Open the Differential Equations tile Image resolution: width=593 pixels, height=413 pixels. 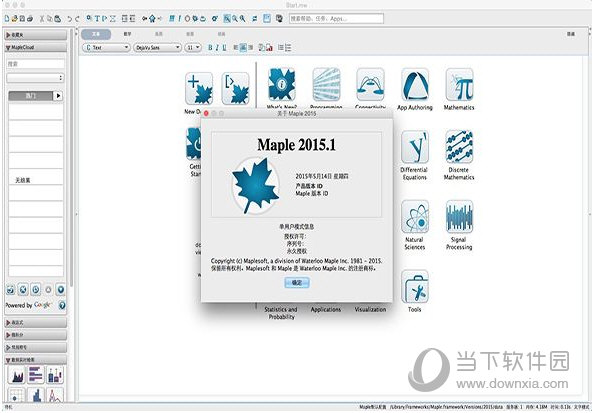[x=415, y=148]
